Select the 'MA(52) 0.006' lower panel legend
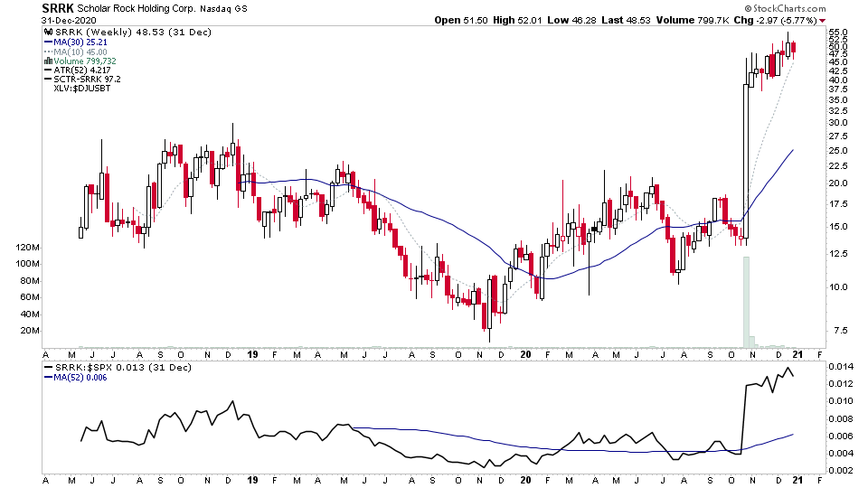The height and width of the screenshot is (488, 868). tap(80, 378)
